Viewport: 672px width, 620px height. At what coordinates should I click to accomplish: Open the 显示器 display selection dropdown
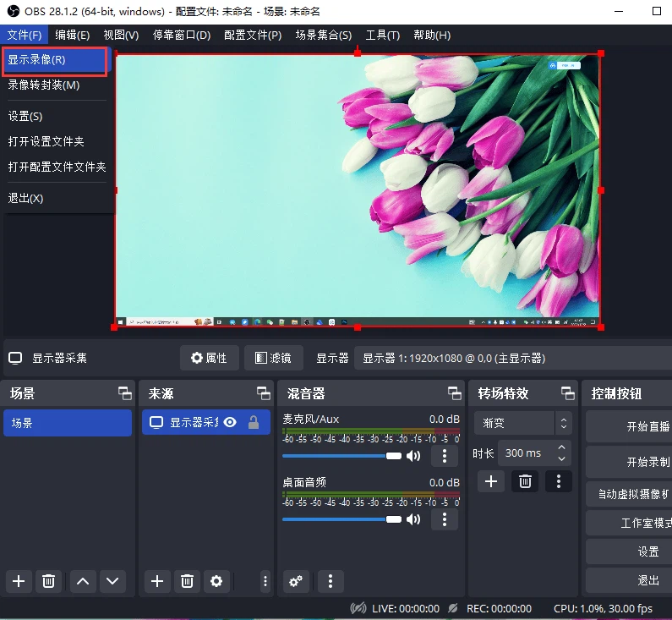coord(512,358)
